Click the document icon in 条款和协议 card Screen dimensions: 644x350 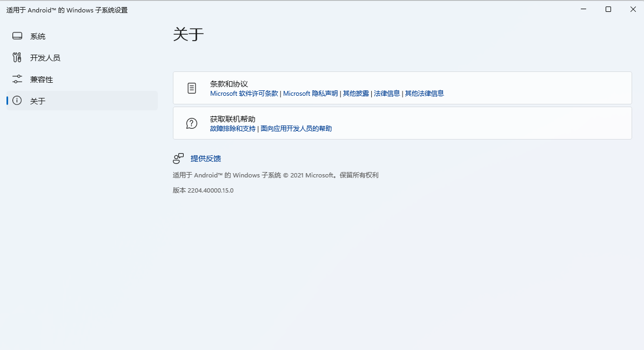point(192,88)
